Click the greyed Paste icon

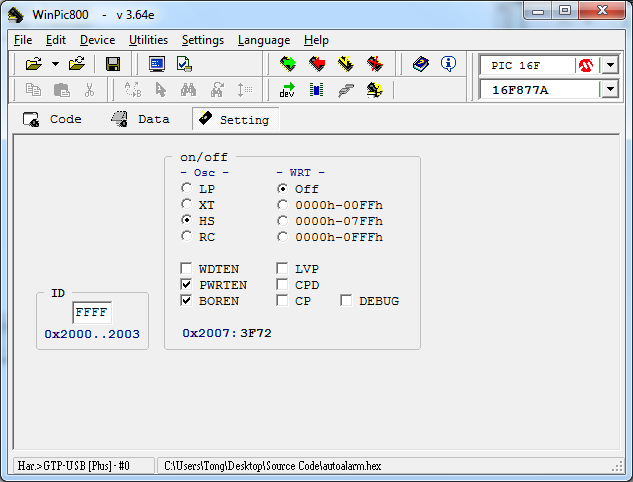click(x=62, y=90)
